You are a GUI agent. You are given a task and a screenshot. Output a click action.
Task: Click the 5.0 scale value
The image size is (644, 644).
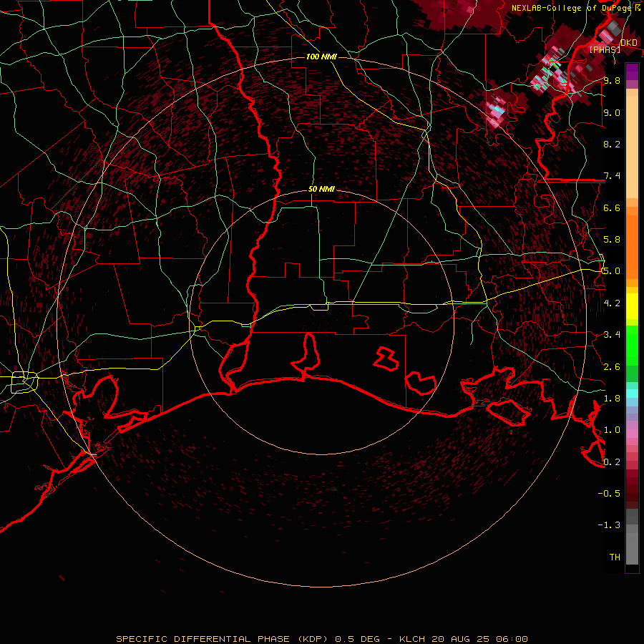pyautogui.click(x=612, y=271)
